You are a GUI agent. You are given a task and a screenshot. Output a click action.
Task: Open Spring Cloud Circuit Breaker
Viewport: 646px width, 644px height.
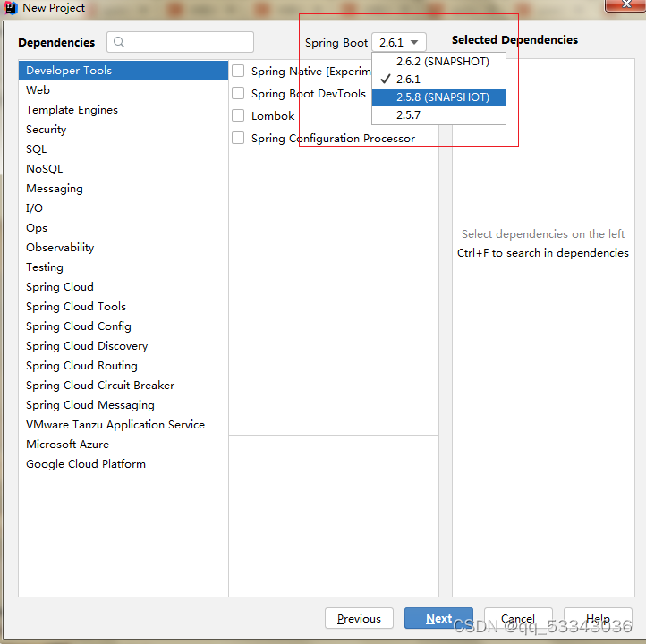(x=123, y=386)
